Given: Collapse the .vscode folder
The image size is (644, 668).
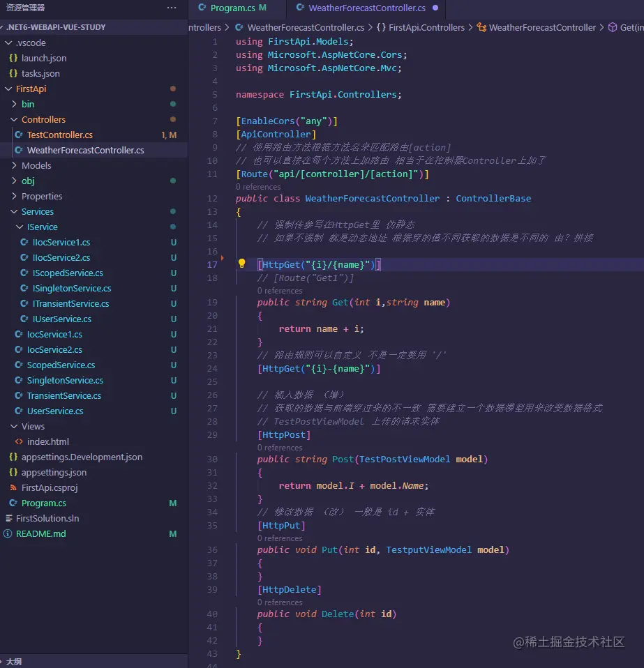Looking at the screenshot, I should [x=8, y=43].
